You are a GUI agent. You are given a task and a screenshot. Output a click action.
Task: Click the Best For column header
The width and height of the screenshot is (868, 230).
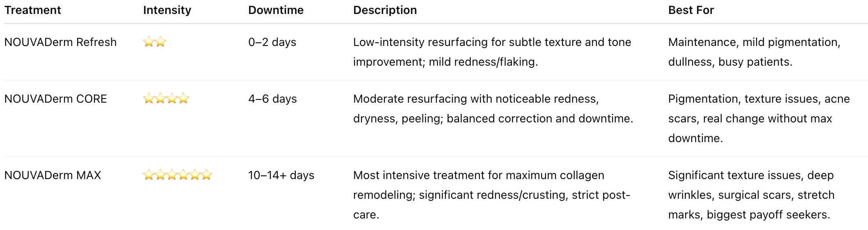pyautogui.click(x=691, y=10)
